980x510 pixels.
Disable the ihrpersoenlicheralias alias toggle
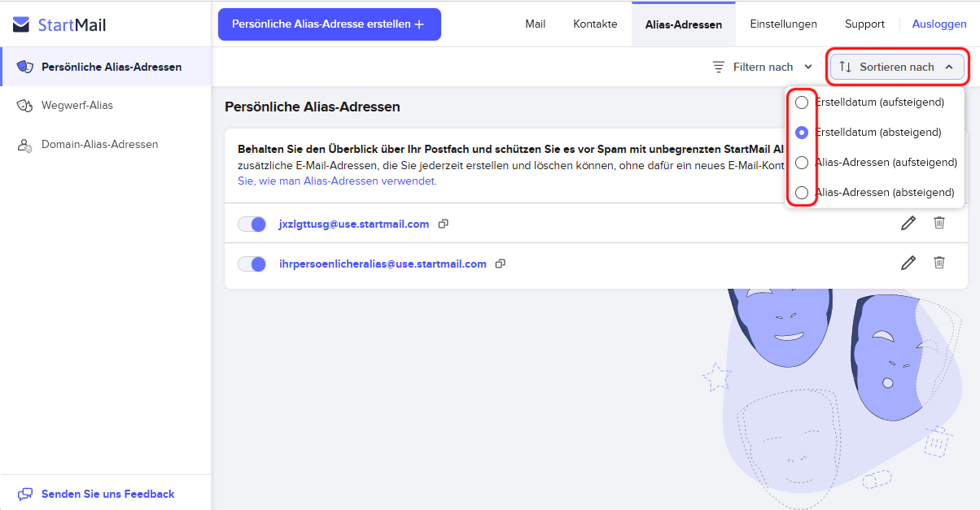click(252, 264)
